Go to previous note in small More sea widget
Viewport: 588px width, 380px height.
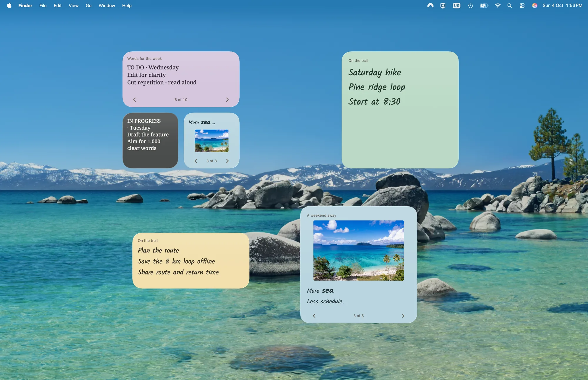[x=196, y=161]
